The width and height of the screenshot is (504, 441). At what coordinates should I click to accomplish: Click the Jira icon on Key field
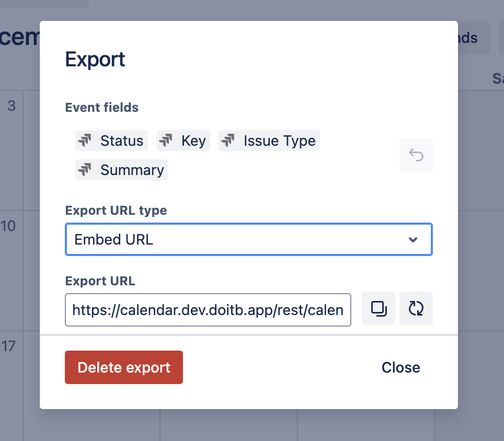point(166,141)
